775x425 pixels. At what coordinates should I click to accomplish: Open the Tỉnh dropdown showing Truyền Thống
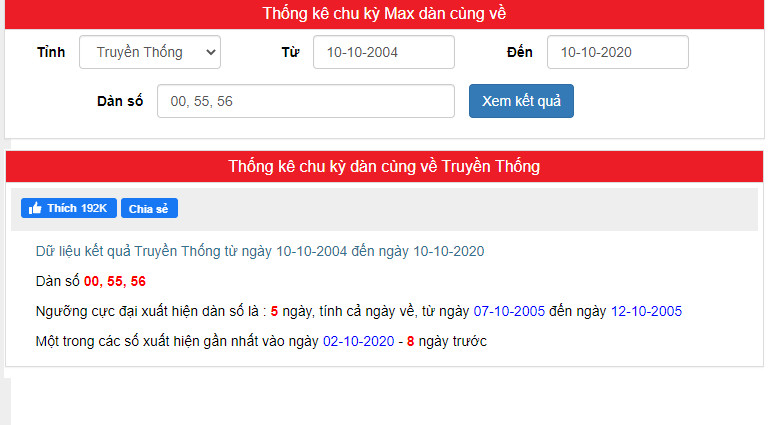(x=150, y=52)
